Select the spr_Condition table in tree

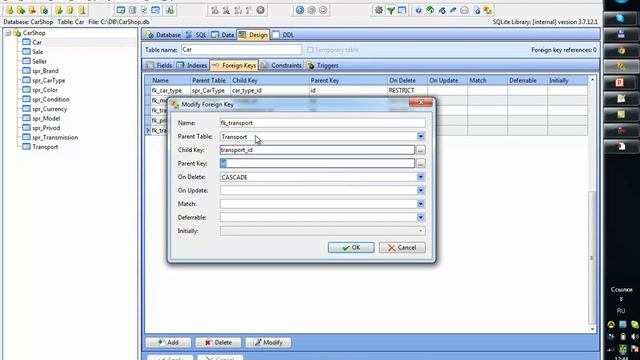coord(51,99)
